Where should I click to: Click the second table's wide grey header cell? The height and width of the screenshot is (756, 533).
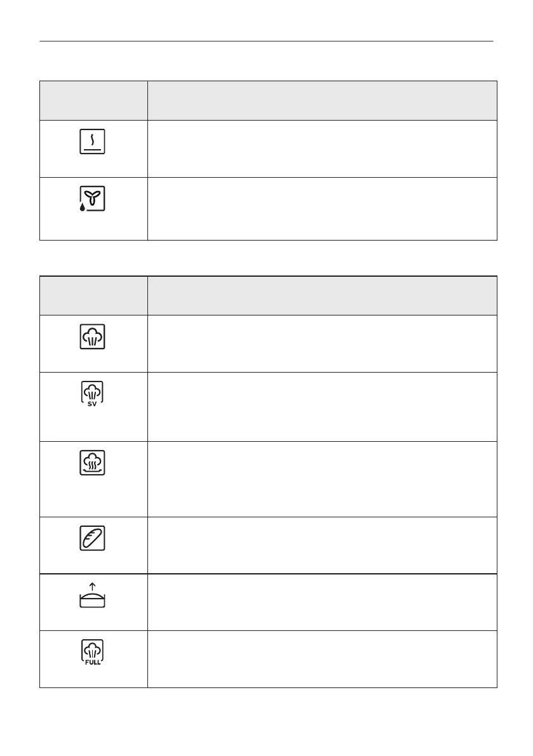coord(321,295)
